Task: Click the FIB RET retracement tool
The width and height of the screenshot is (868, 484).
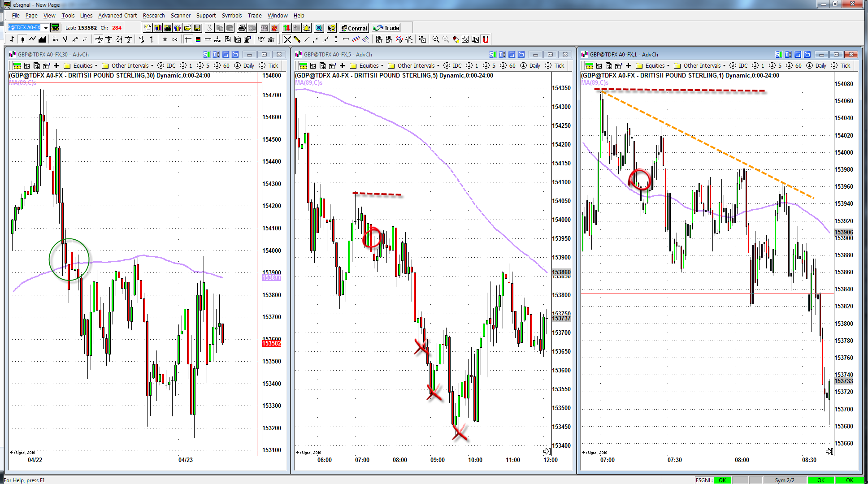Action: [379, 39]
